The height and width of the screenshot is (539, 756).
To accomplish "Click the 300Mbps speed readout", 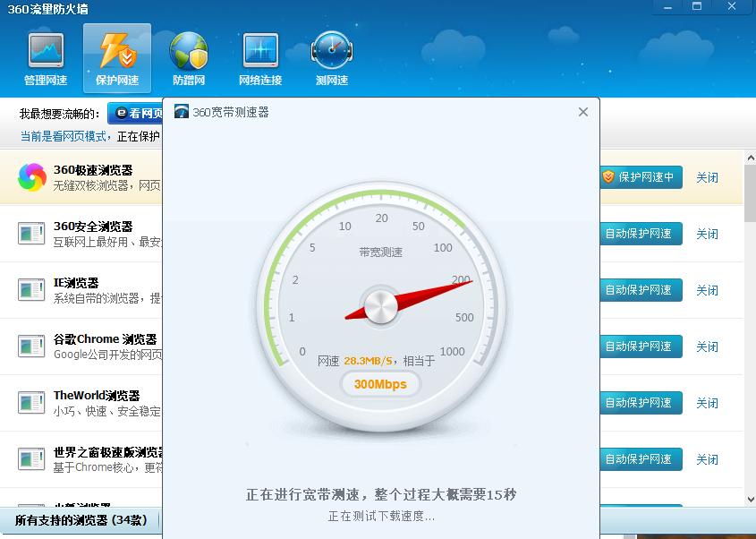I will (380, 385).
